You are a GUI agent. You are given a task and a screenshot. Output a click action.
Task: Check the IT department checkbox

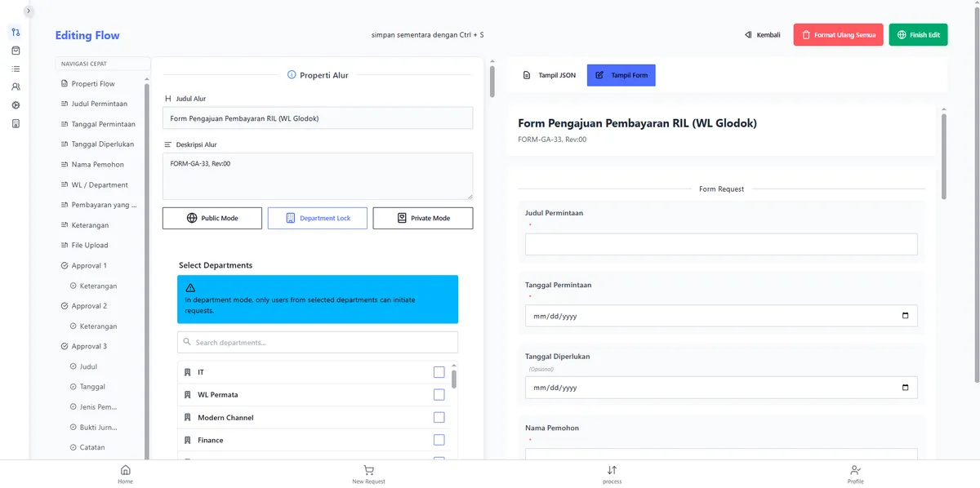[439, 372]
